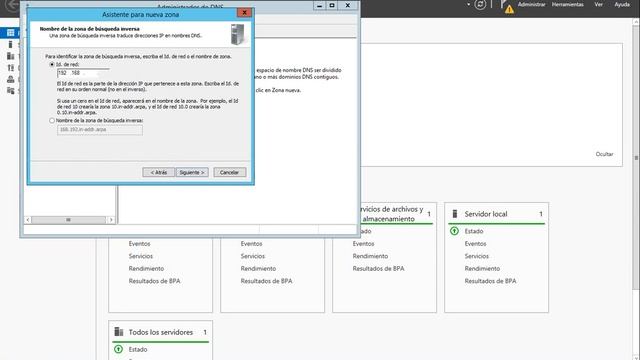Cancel the new zone wizard
640x360 pixels.
[229, 173]
